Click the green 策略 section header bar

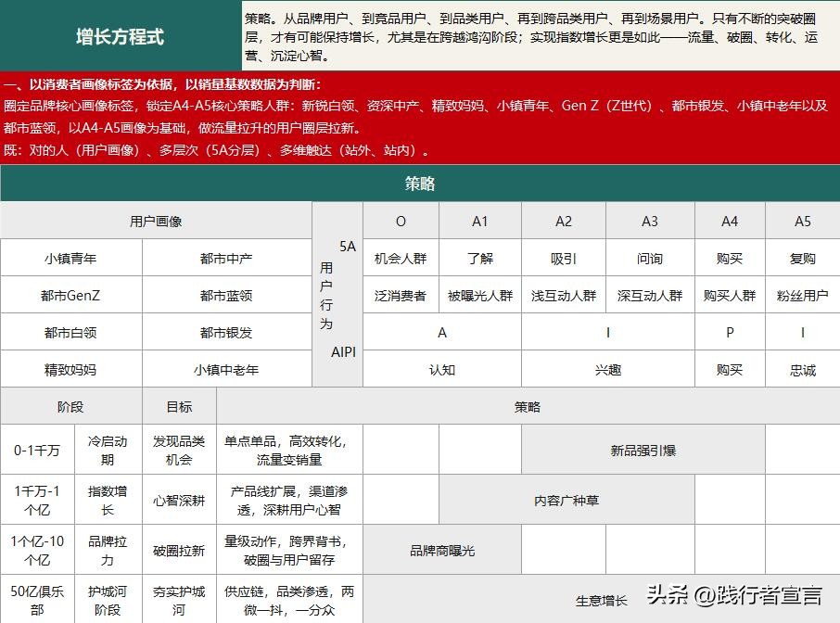tap(420, 184)
